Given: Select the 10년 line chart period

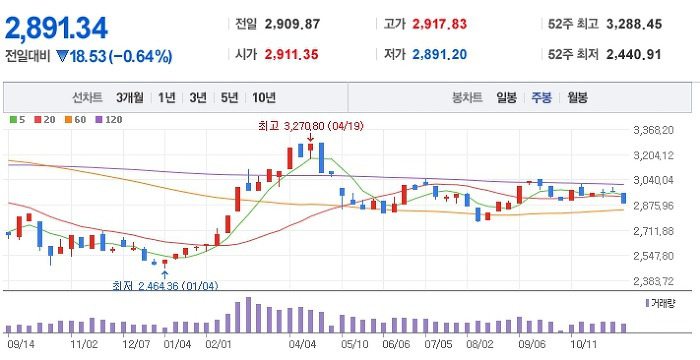Looking at the screenshot, I should 264,97.
